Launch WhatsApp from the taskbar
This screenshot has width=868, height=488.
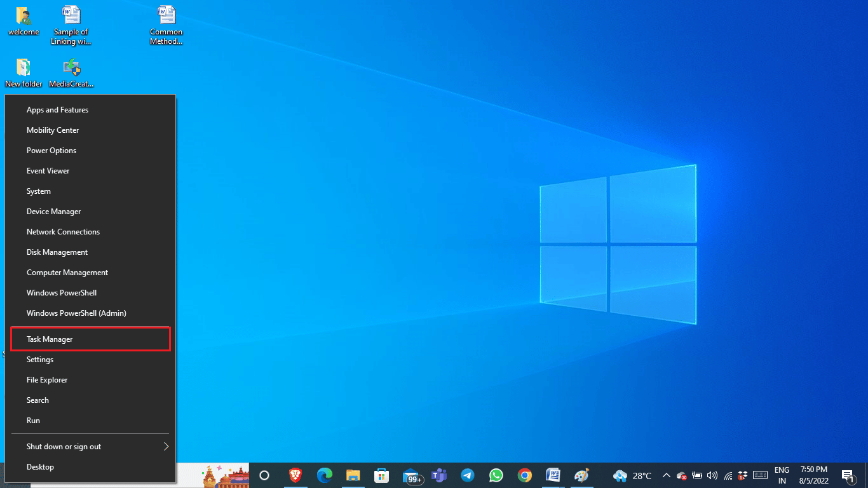pyautogui.click(x=496, y=475)
